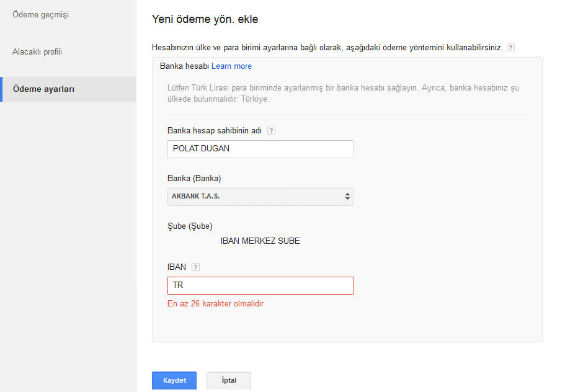Viewport: 578px width, 392px height.
Task: Open Ödeme geçmişi in the sidebar
Action: (x=40, y=14)
